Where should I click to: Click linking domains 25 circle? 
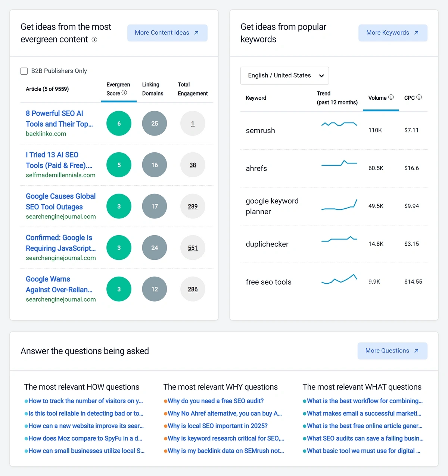tap(155, 124)
